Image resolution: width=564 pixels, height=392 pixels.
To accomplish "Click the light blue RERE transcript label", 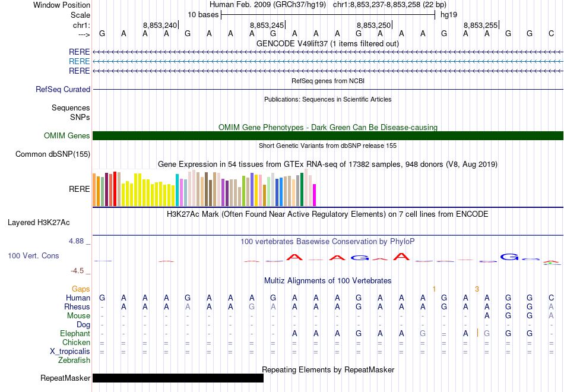I will (x=79, y=62).
